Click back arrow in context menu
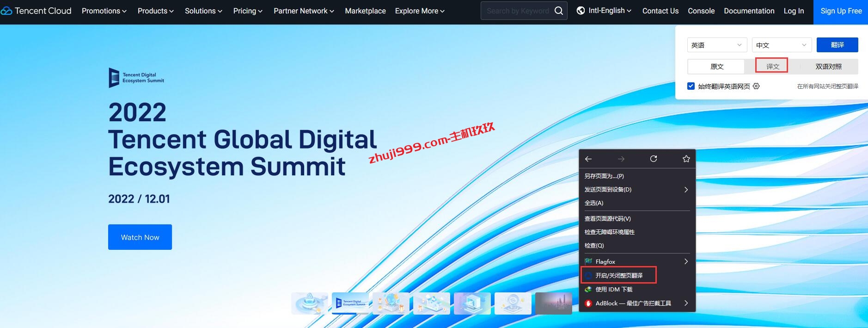Image resolution: width=868 pixels, height=328 pixels. pos(588,159)
